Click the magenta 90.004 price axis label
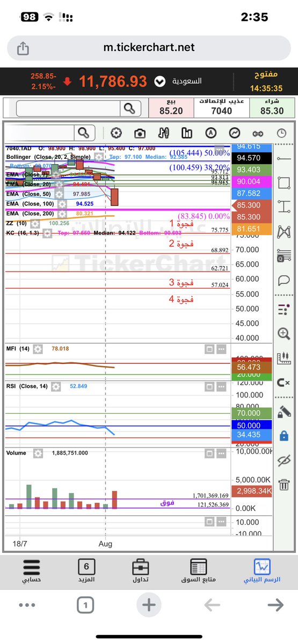This screenshot has height=644, width=298. (x=251, y=181)
